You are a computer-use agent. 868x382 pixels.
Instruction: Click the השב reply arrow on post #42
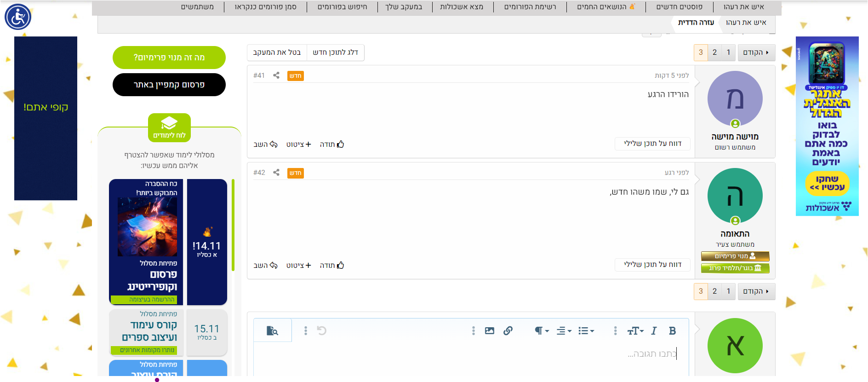(265, 266)
